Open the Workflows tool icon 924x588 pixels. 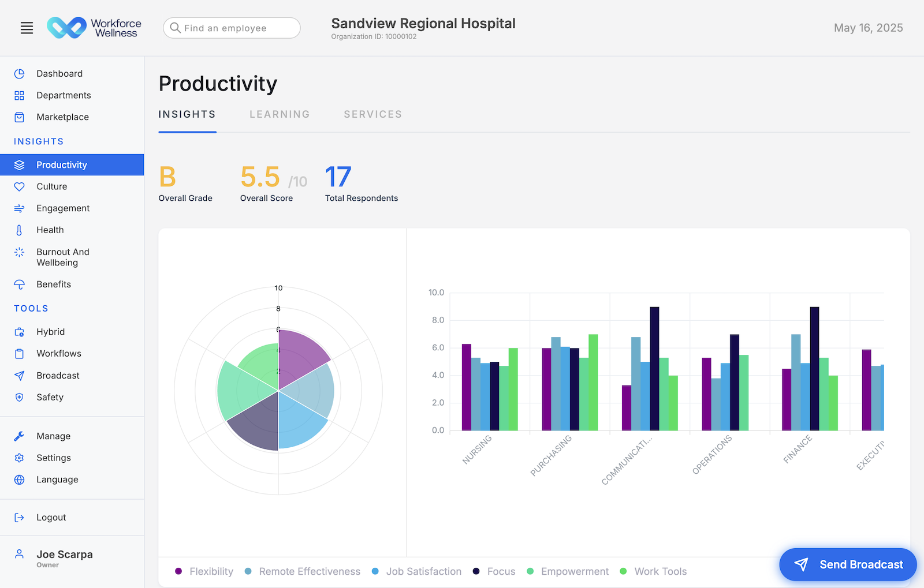(19, 353)
